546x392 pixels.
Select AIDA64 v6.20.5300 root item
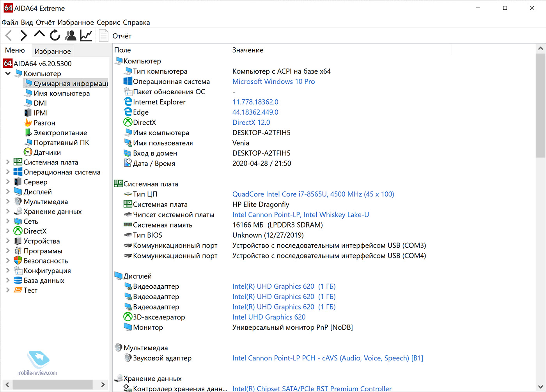click(x=38, y=64)
